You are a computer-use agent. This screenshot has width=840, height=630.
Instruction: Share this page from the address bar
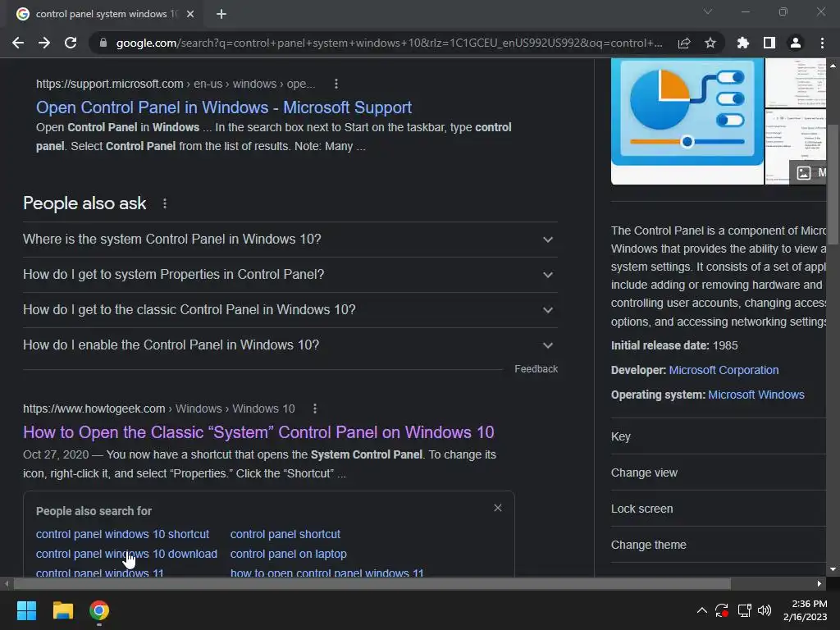point(684,43)
